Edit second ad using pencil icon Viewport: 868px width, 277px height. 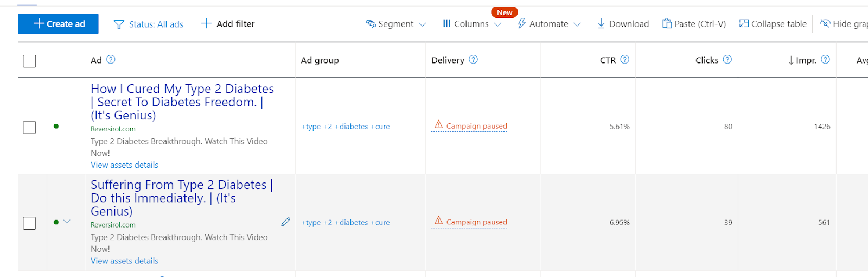[x=285, y=222]
